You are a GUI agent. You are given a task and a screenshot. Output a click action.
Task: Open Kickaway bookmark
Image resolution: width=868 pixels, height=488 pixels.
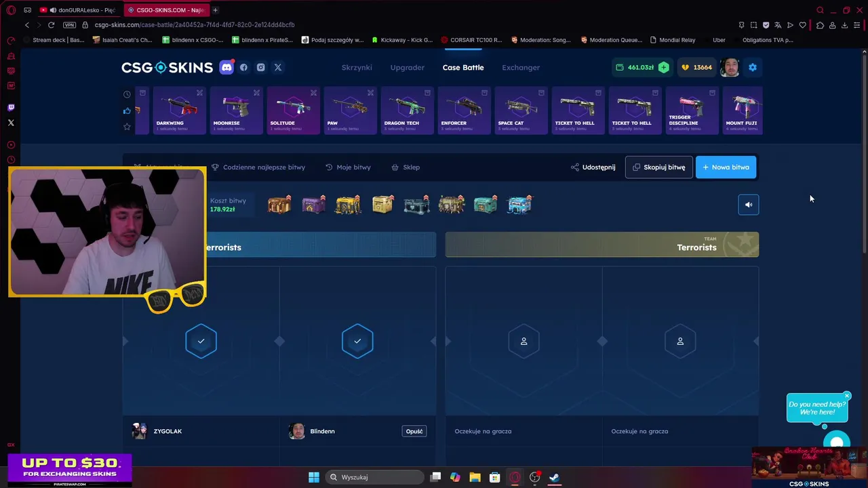click(402, 40)
